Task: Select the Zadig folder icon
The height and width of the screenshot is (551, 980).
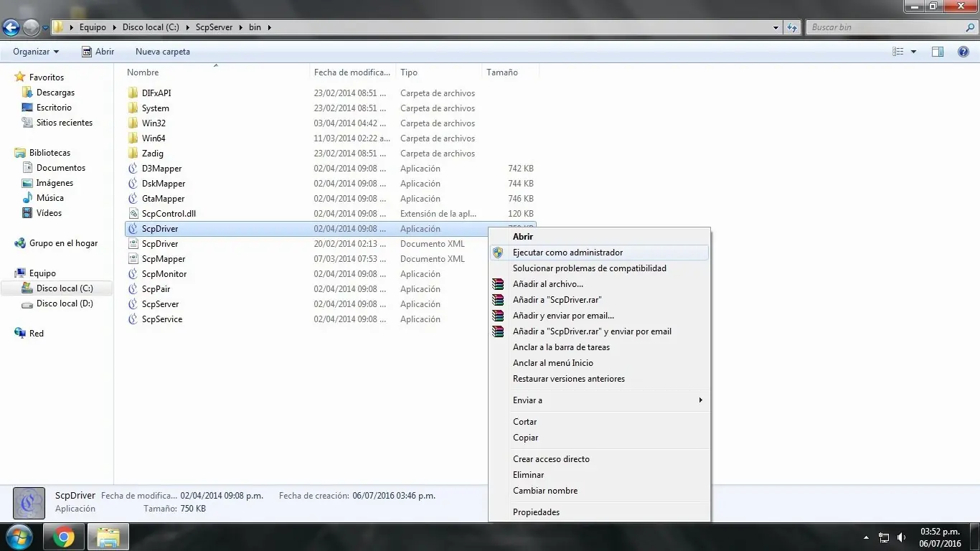Action: pos(133,154)
